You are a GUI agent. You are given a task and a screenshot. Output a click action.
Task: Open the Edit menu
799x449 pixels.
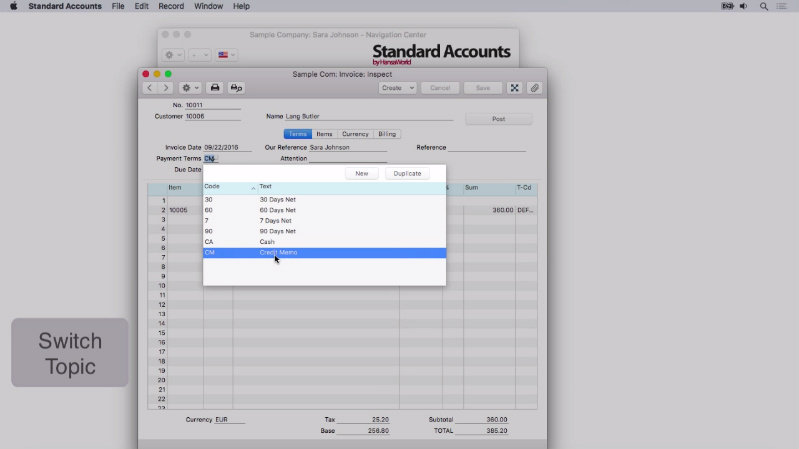(x=141, y=6)
